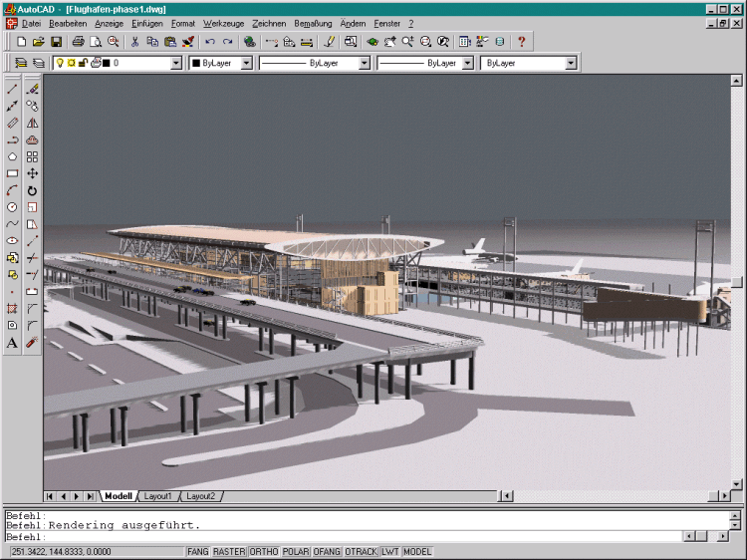747x560 pixels.
Task: Toggle OTRACK object tracking
Action: tap(362, 551)
